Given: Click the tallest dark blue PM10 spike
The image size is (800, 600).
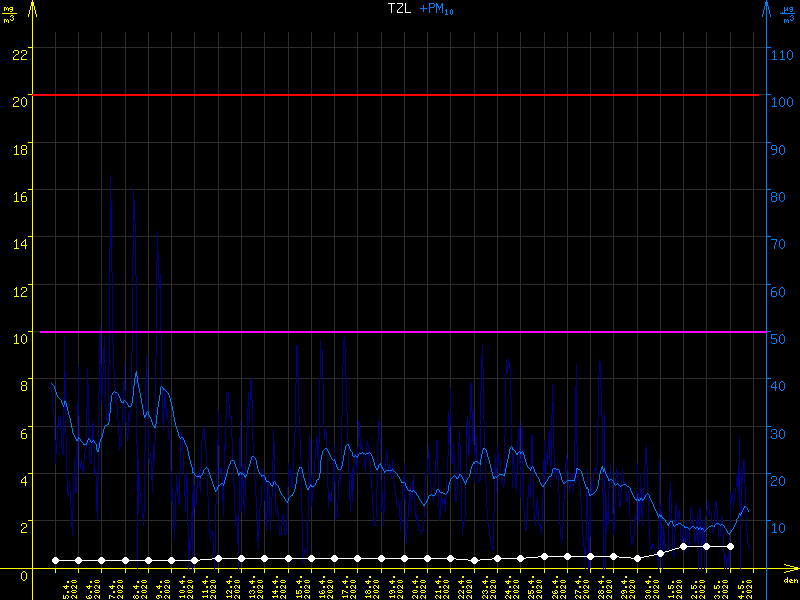Looking at the screenshot, I should point(110,180).
